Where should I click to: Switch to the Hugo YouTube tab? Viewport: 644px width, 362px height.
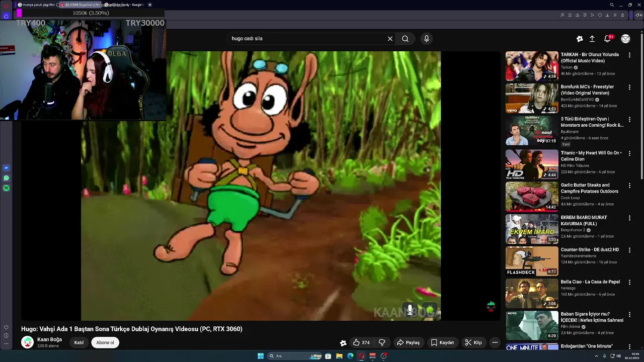pyautogui.click(x=80, y=5)
